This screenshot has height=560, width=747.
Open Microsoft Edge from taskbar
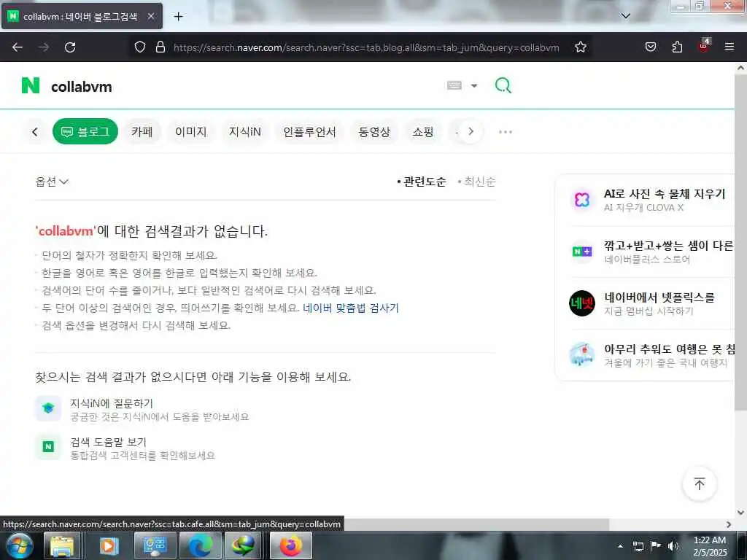(201, 545)
